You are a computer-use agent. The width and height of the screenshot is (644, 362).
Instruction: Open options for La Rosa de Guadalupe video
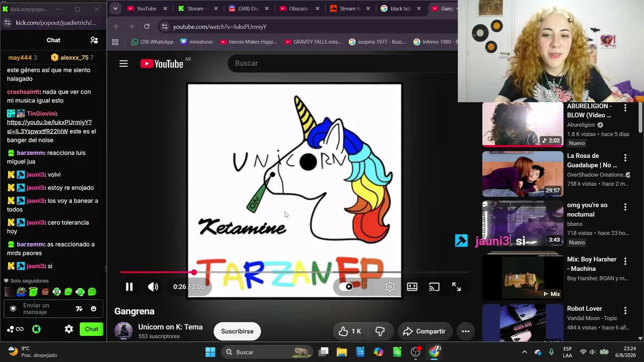pos(625,158)
